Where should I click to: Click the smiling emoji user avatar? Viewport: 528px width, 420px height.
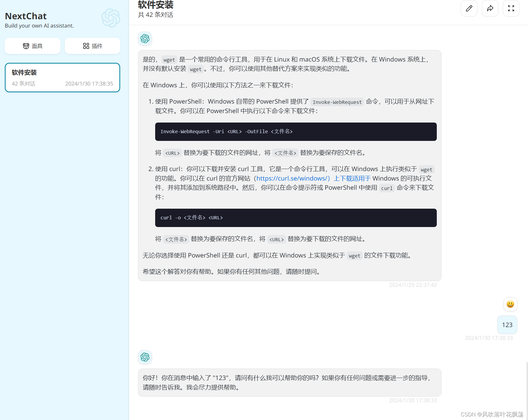pyautogui.click(x=510, y=304)
